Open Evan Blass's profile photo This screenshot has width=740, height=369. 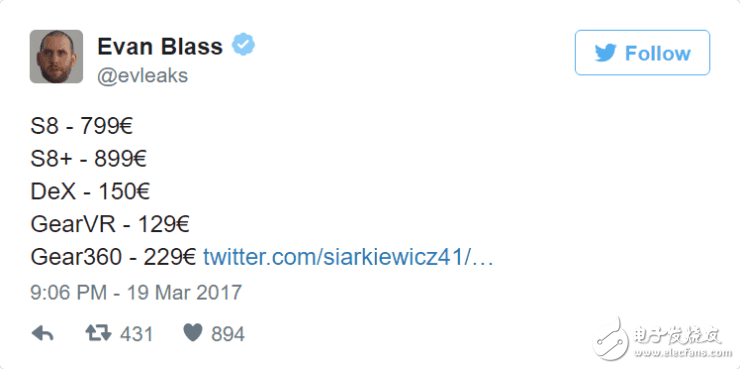tap(56, 57)
